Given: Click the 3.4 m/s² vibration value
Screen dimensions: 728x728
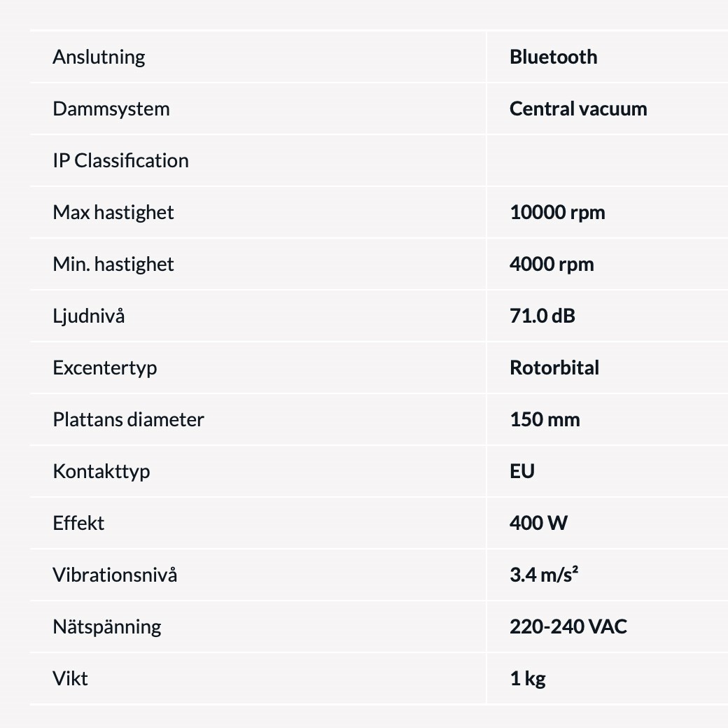Looking at the screenshot, I should (544, 575).
